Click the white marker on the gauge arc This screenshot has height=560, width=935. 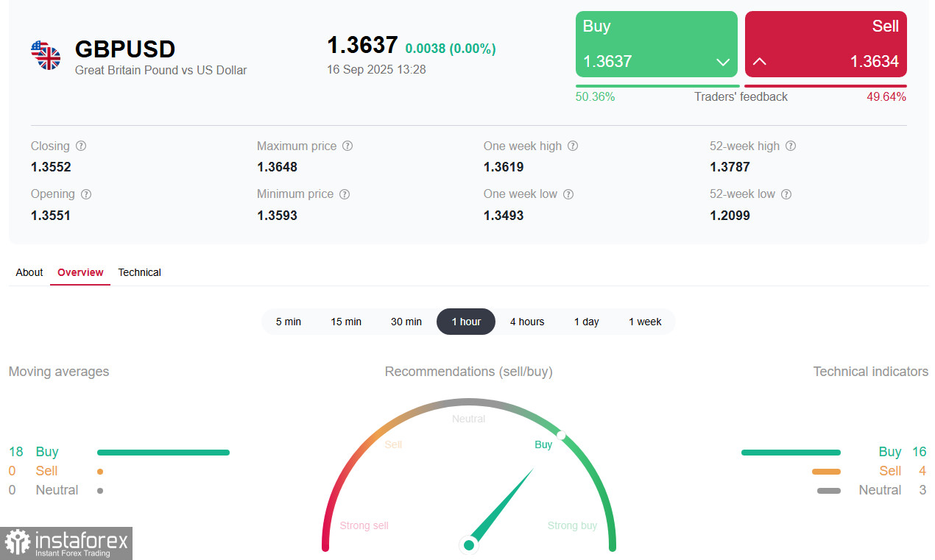coord(561,436)
